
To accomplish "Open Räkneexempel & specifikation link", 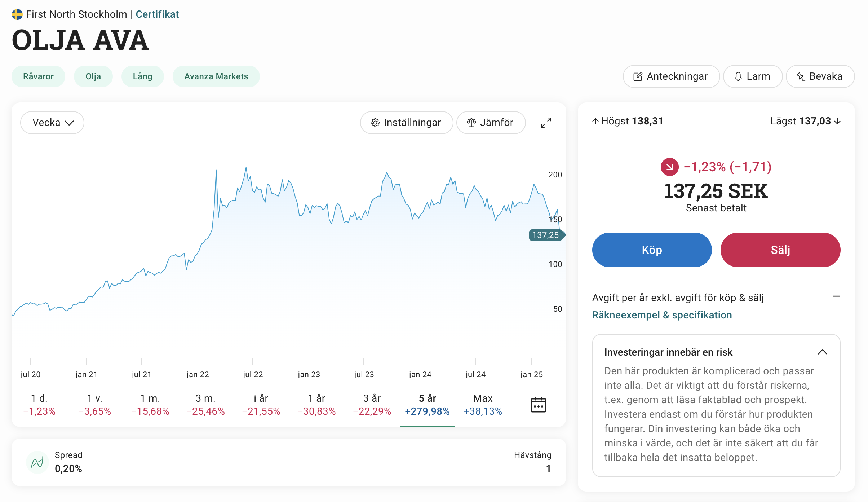I will pyautogui.click(x=662, y=315).
